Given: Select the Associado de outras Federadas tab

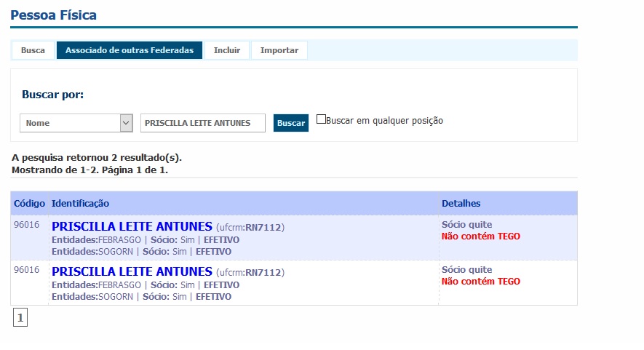Looking at the screenshot, I should coord(130,50).
